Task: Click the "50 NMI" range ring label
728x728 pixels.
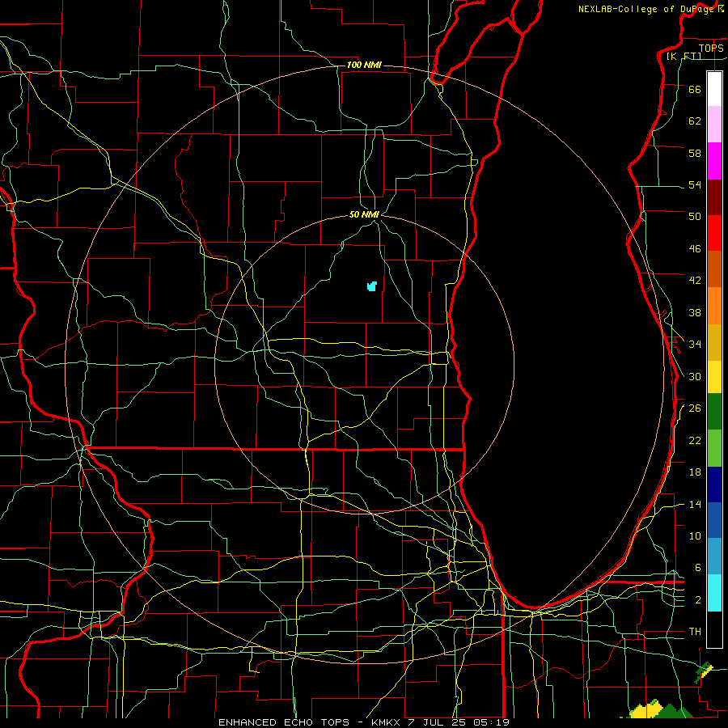Action: (364, 214)
